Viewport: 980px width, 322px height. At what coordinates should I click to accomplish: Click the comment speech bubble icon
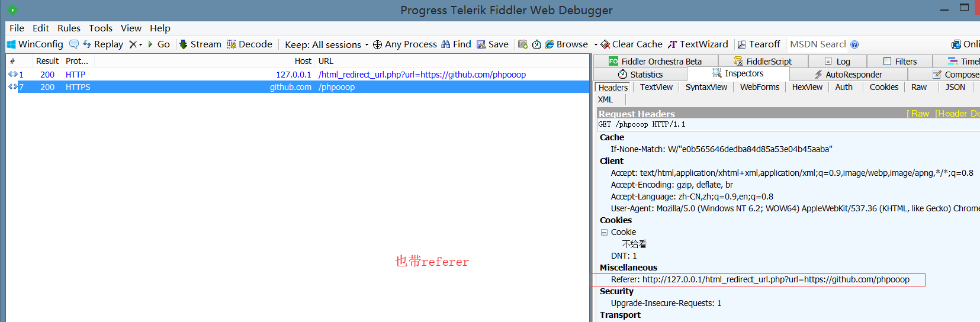coord(74,44)
